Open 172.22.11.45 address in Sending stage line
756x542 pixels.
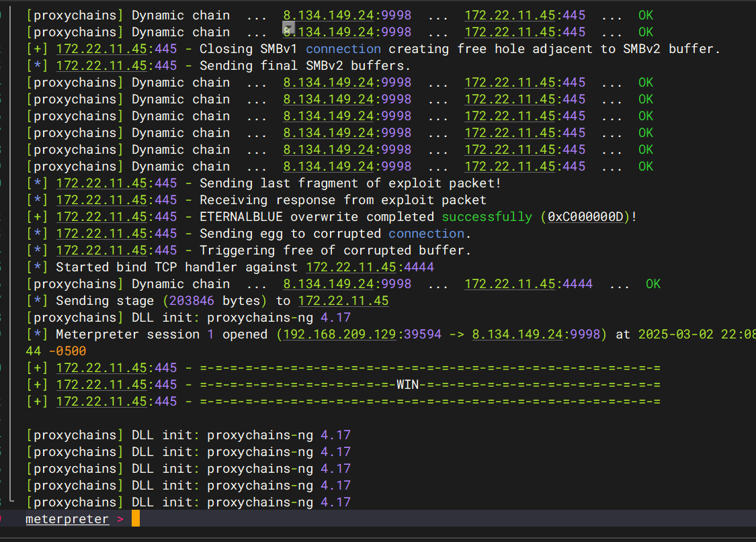(343, 301)
